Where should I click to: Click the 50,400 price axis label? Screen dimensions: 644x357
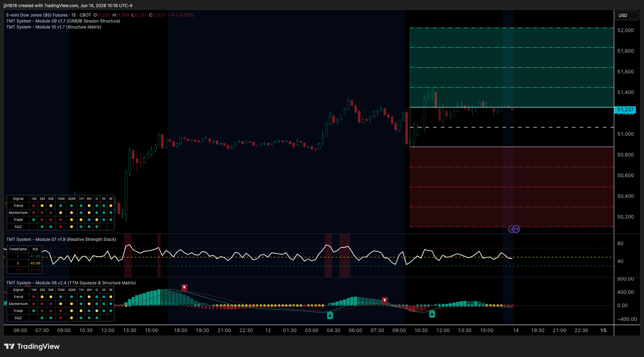pos(625,196)
